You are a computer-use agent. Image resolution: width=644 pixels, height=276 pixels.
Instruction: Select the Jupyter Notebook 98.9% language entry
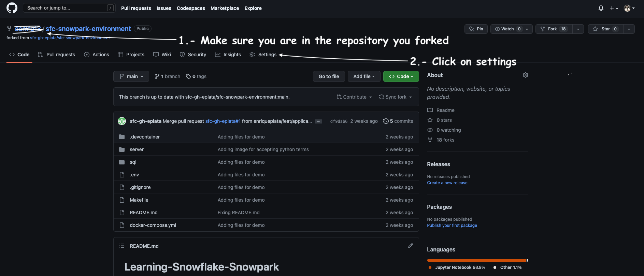tap(457, 267)
